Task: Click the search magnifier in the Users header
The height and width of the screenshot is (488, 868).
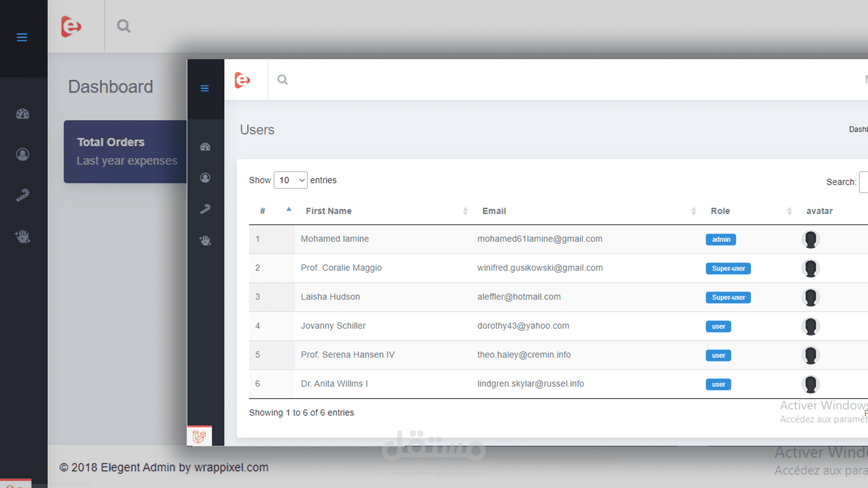Action: pyautogui.click(x=283, y=80)
